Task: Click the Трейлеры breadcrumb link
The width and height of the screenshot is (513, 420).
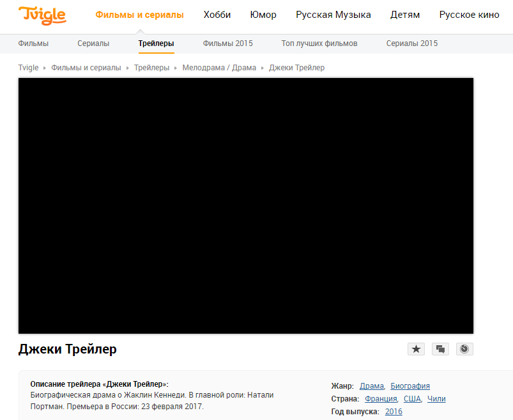Action: click(151, 68)
